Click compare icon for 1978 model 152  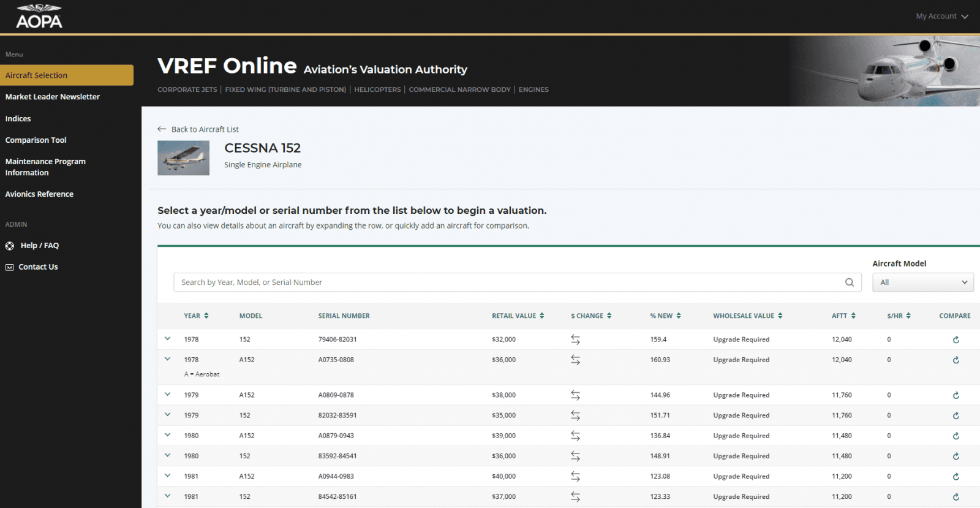click(x=956, y=339)
